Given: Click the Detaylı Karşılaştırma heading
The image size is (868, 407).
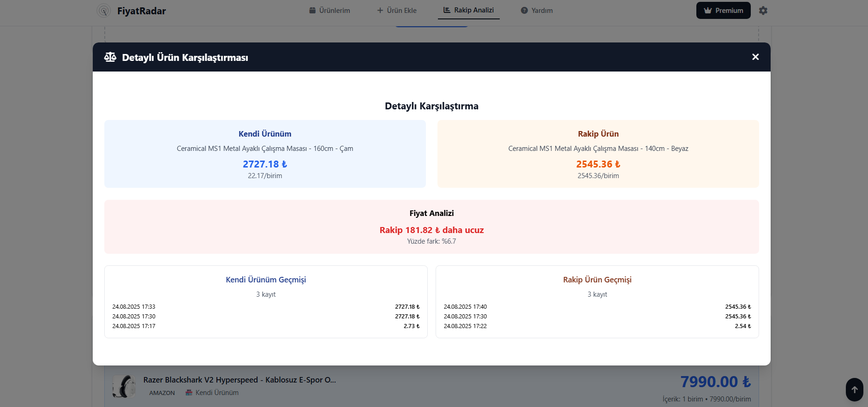Looking at the screenshot, I should (x=431, y=106).
